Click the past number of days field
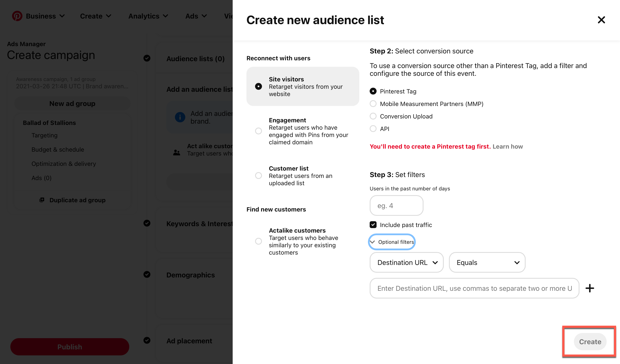The image size is (620, 364). (396, 206)
